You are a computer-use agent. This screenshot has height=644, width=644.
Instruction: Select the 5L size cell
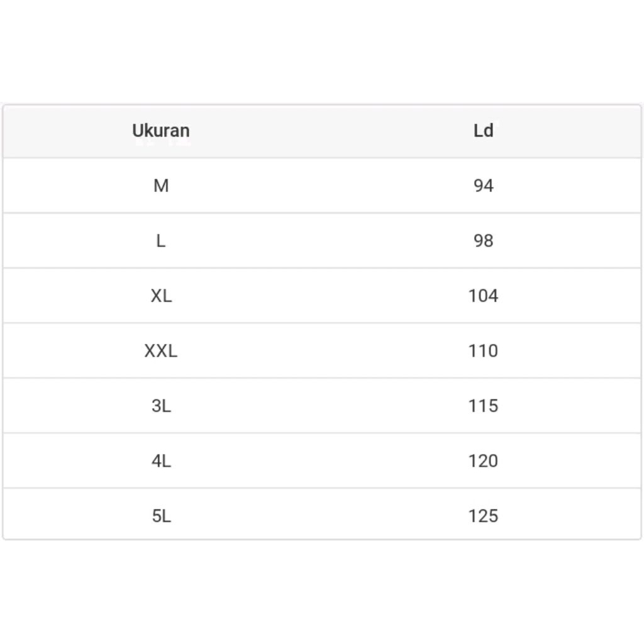[x=161, y=516]
